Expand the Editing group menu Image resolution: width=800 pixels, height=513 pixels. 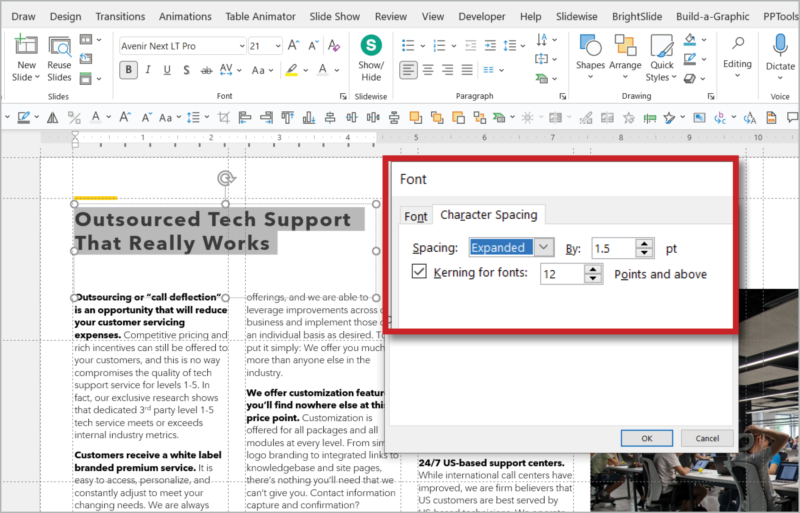click(737, 58)
